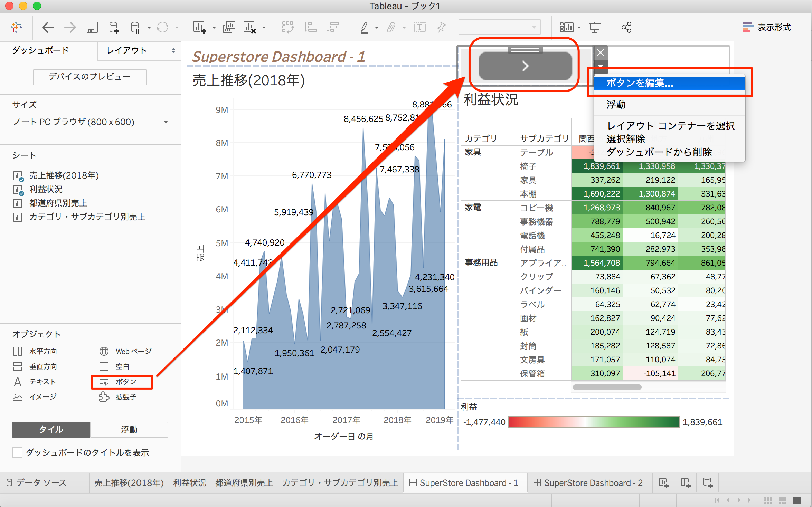Select the 拡張子 object icon
Image resolution: width=812 pixels, height=507 pixels.
(x=104, y=396)
